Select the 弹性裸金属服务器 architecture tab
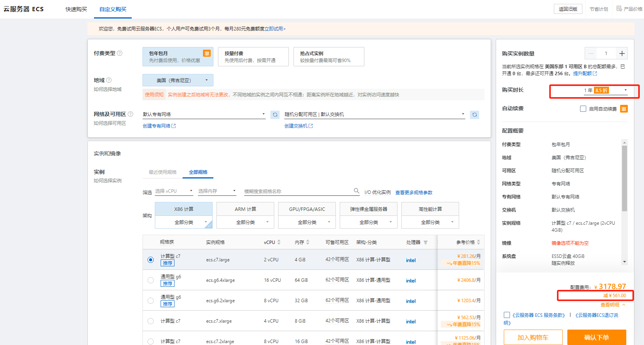Viewport: 644px width, 345px height. click(369, 209)
